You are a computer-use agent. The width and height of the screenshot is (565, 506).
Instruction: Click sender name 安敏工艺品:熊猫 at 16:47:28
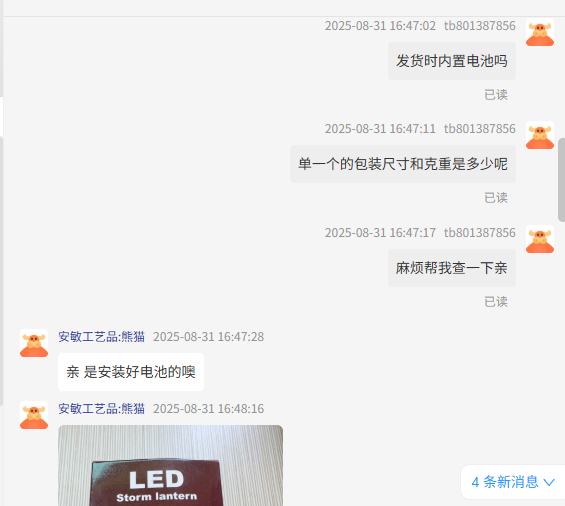click(x=102, y=337)
